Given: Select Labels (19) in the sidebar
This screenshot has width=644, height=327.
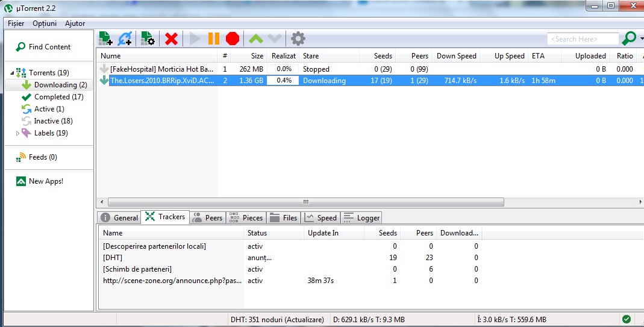Looking at the screenshot, I should (x=45, y=133).
